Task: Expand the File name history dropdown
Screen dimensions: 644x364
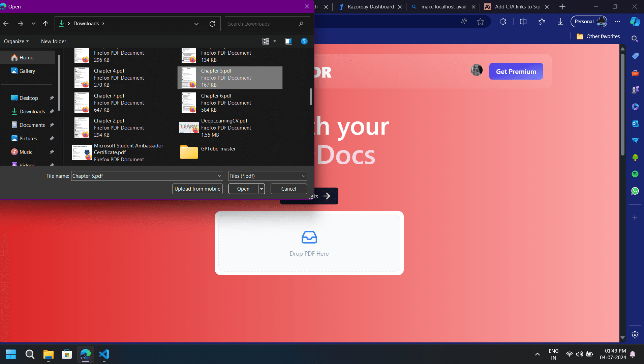Action: (219, 176)
